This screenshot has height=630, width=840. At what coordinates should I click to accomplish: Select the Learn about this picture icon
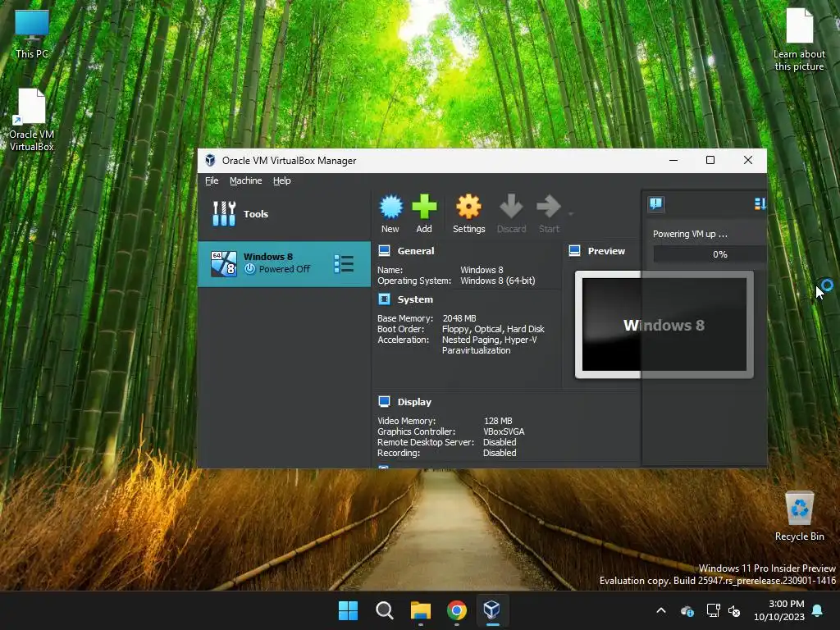pyautogui.click(x=799, y=40)
